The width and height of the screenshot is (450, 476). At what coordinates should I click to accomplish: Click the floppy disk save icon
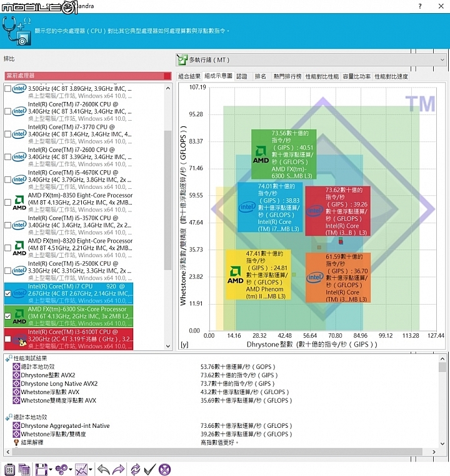[x=41, y=469]
